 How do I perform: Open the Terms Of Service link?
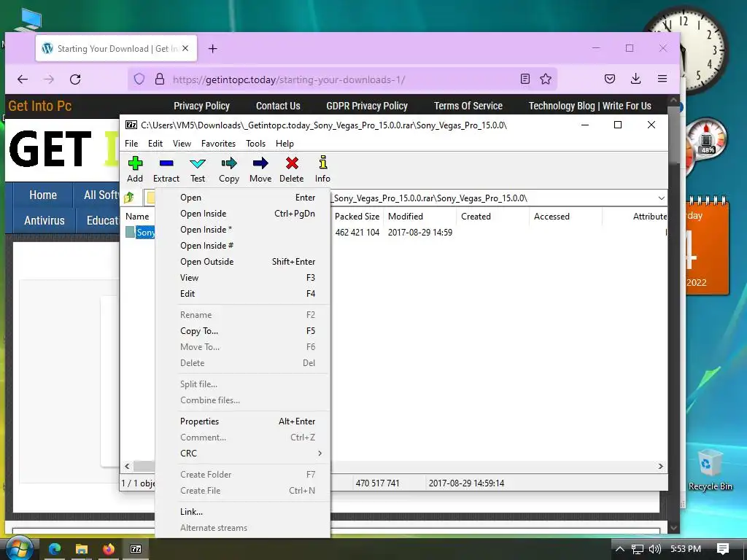point(468,106)
